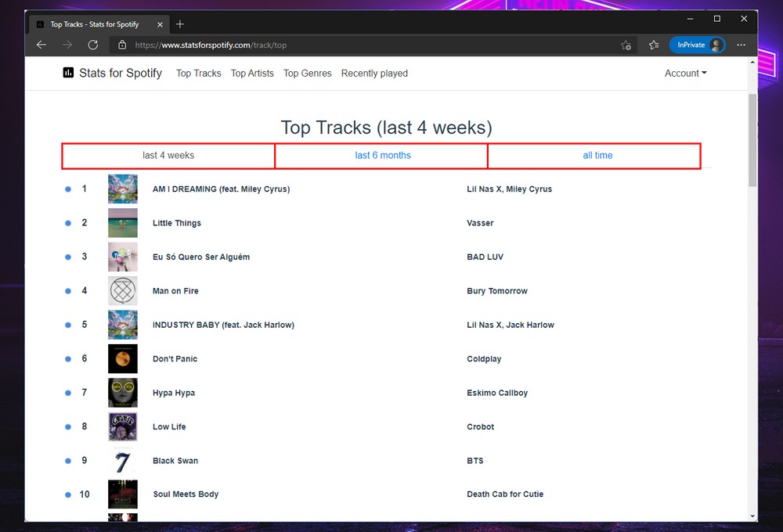This screenshot has width=783, height=532.
Task: Click album art for AM I DREAMING
Action: (123, 189)
